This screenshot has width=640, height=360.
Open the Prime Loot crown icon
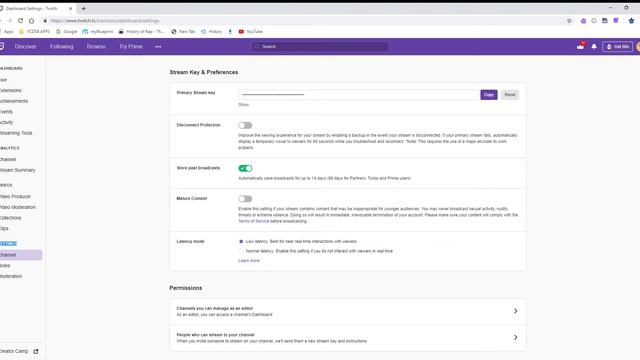click(580, 46)
